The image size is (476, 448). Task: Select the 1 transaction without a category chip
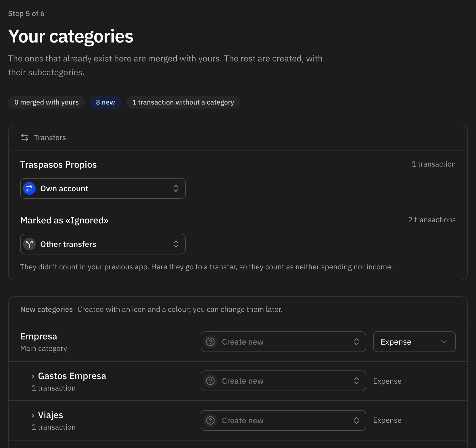pyautogui.click(x=183, y=102)
